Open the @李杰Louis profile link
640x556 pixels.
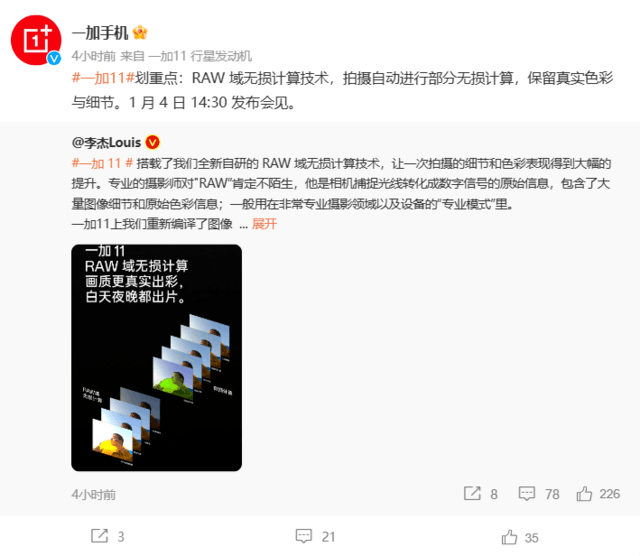point(107,142)
